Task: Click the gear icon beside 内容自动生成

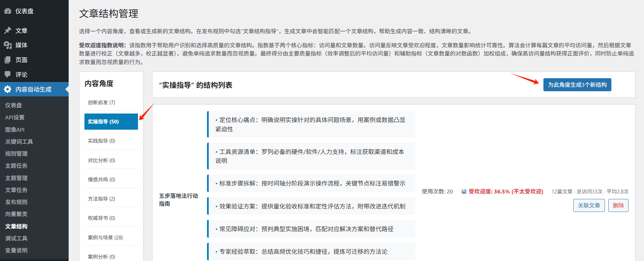Action: tap(8, 89)
